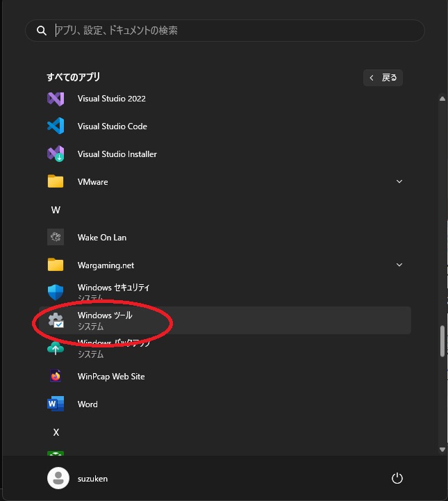This screenshot has width=448, height=501.
Task: Launch Visual Studio Code via its icon
Action: [x=56, y=126]
